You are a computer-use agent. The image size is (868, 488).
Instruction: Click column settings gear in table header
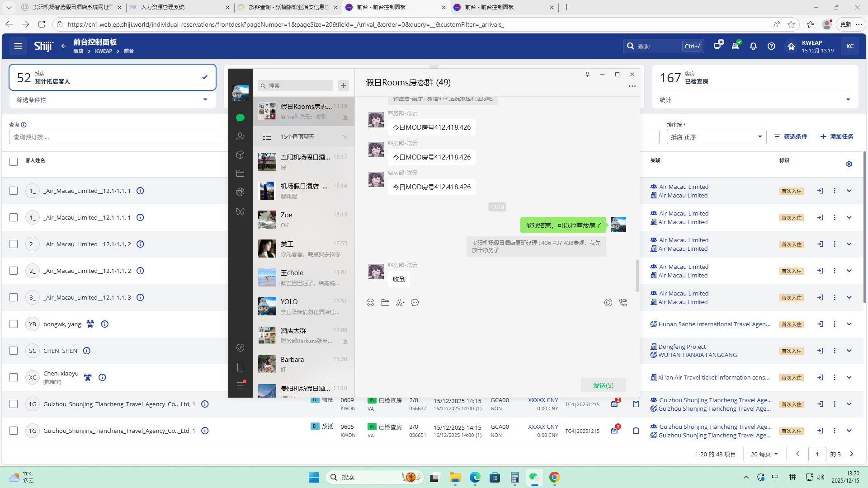tap(849, 164)
